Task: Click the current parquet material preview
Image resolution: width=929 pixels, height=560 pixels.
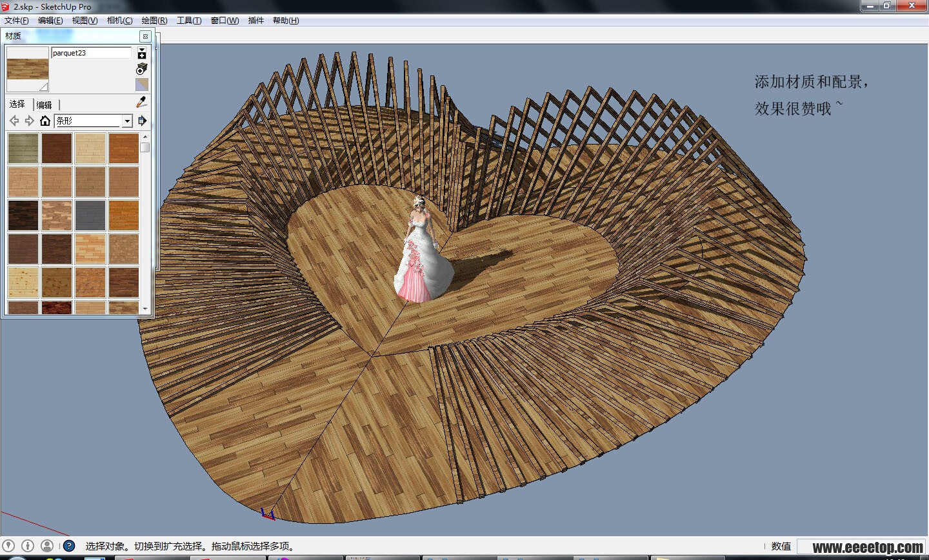Action: (x=28, y=68)
